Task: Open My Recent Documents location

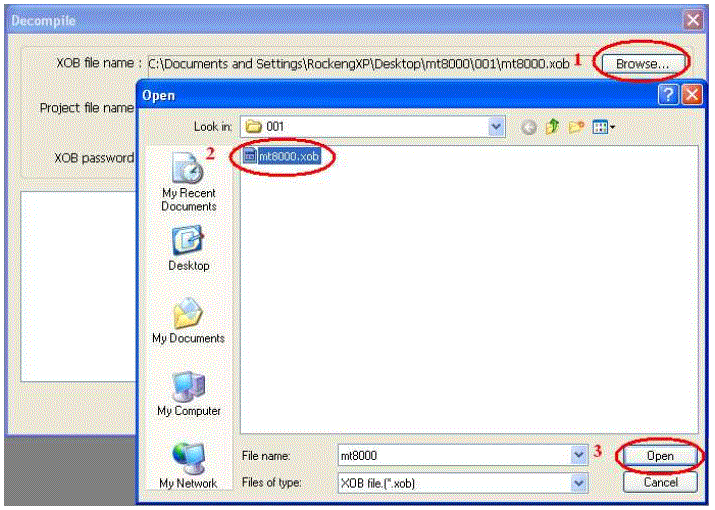Action: click(188, 181)
